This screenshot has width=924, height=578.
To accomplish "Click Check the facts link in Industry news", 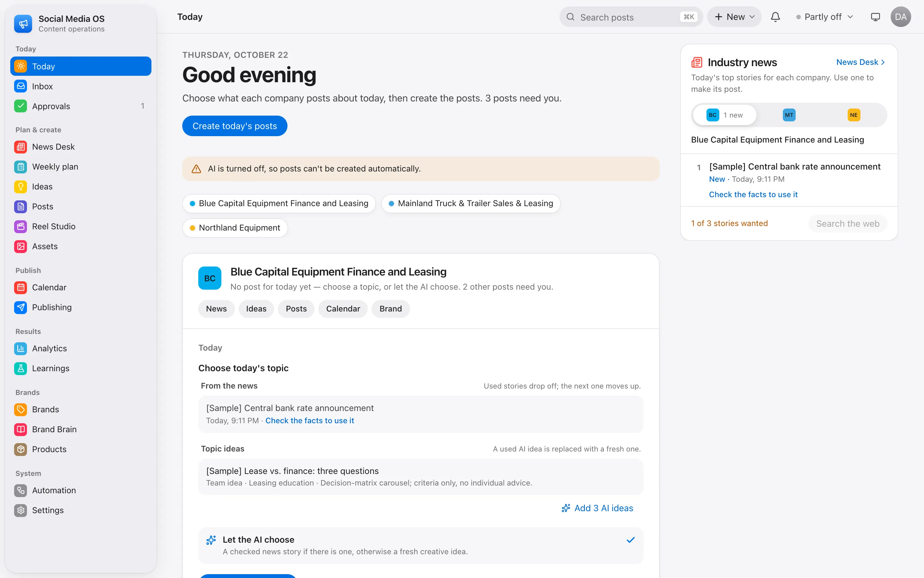I will point(753,195).
